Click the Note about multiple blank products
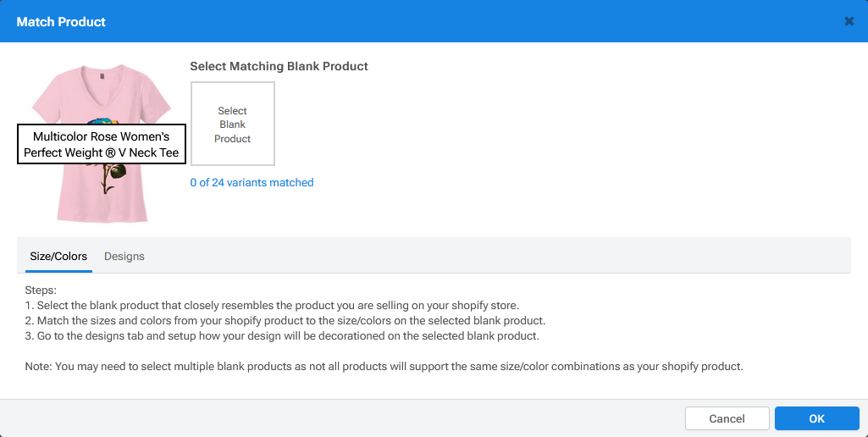The height and width of the screenshot is (437, 868). [x=384, y=366]
